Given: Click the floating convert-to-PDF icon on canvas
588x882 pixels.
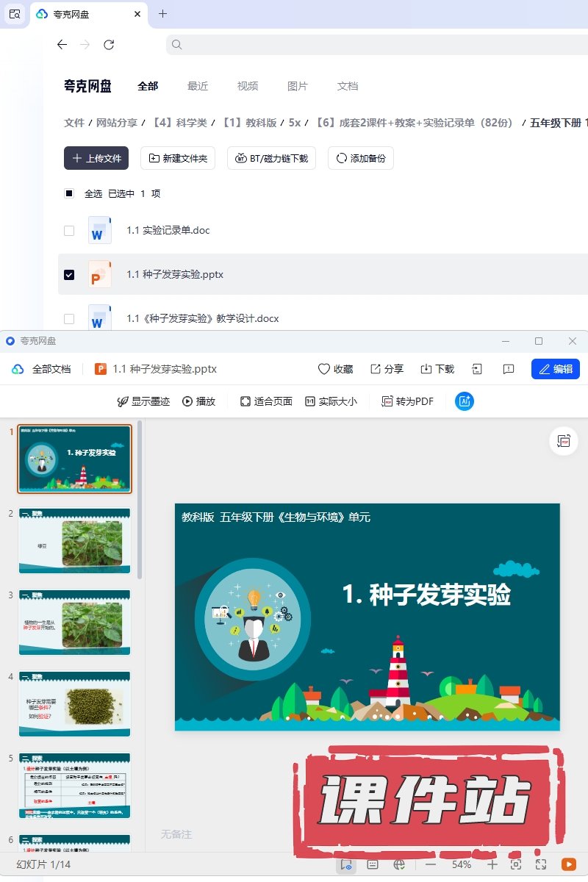Looking at the screenshot, I should [564, 441].
